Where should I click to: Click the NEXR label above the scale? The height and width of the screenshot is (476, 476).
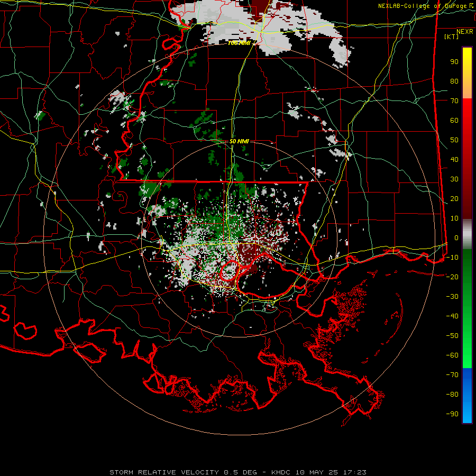tap(464, 32)
